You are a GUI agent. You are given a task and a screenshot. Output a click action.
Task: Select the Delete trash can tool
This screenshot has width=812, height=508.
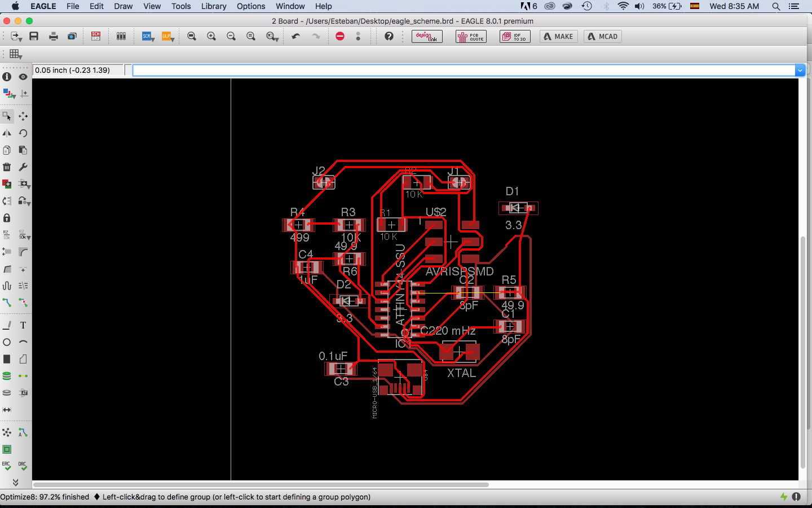[x=7, y=167]
